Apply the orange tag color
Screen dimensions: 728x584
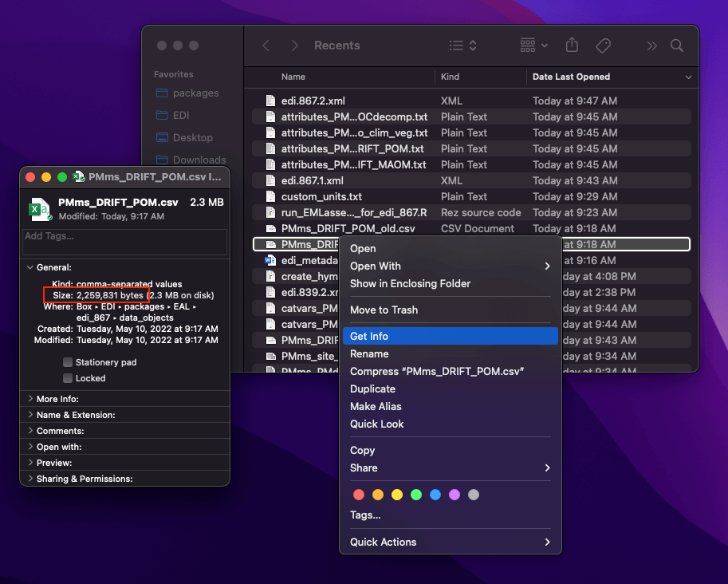[x=378, y=495]
